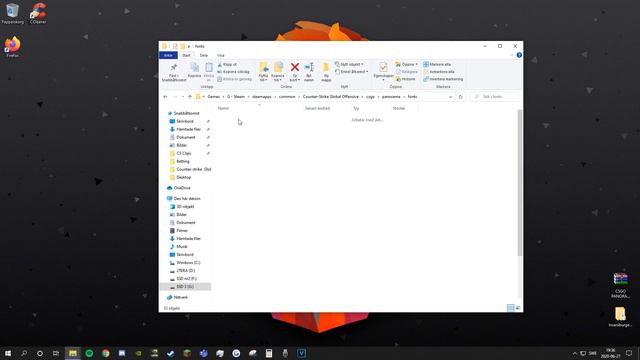Open the CS Clips folder in sidebar
Viewport: 640px width, 360px height.
pos(184,153)
